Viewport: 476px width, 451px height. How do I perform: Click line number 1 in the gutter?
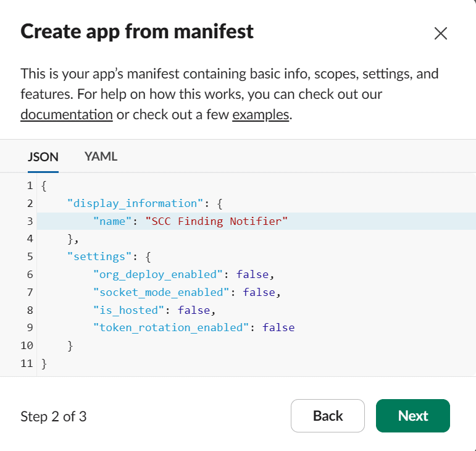point(30,185)
